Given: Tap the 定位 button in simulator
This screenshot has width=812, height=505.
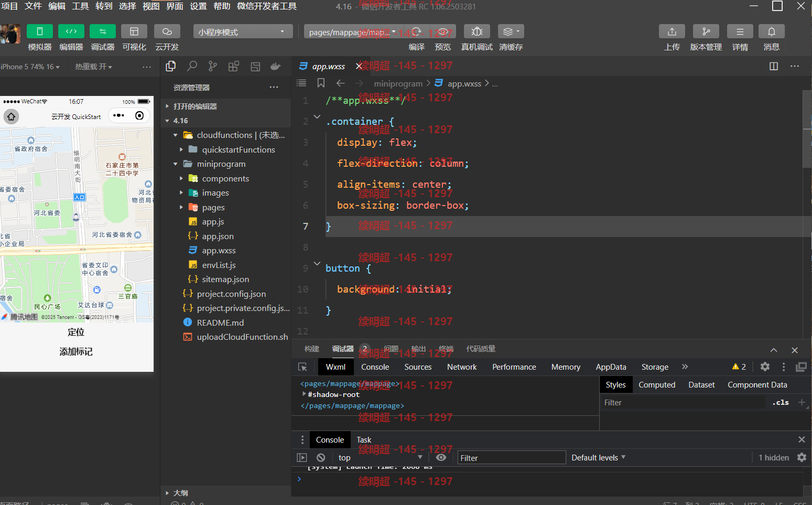Looking at the screenshot, I should tap(76, 332).
